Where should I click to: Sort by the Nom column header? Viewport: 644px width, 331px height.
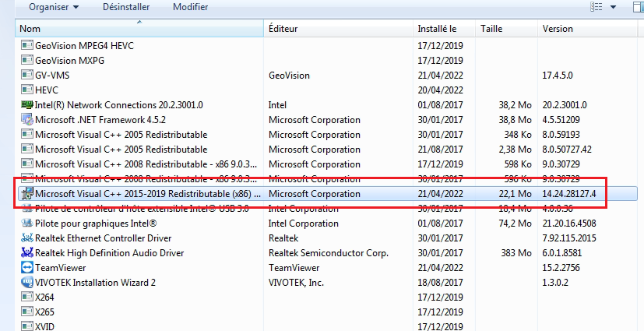pos(139,29)
